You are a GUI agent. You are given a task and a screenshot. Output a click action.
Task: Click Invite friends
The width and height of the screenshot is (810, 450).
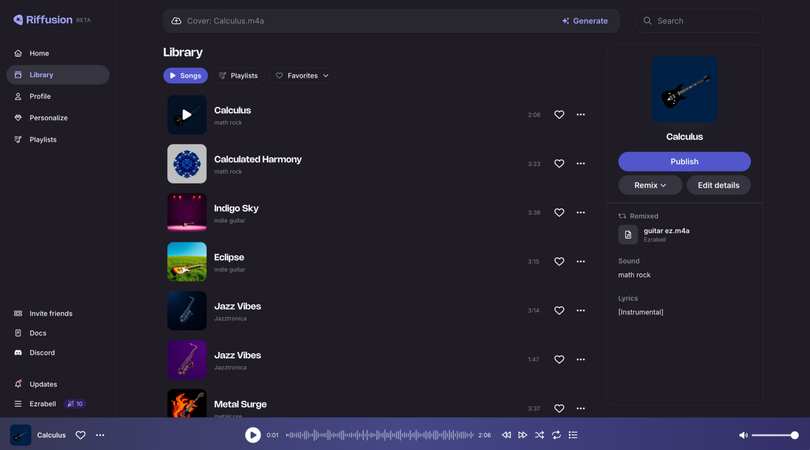51,314
